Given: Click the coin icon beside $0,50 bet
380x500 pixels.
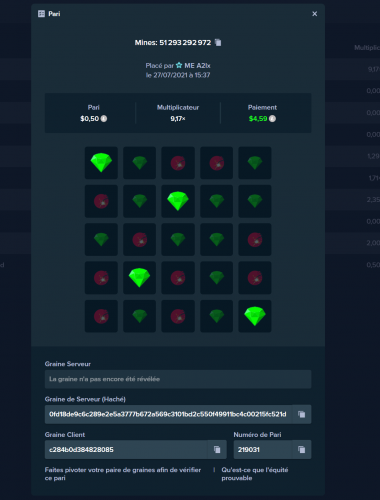Looking at the screenshot, I should click(x=104, y=119).
